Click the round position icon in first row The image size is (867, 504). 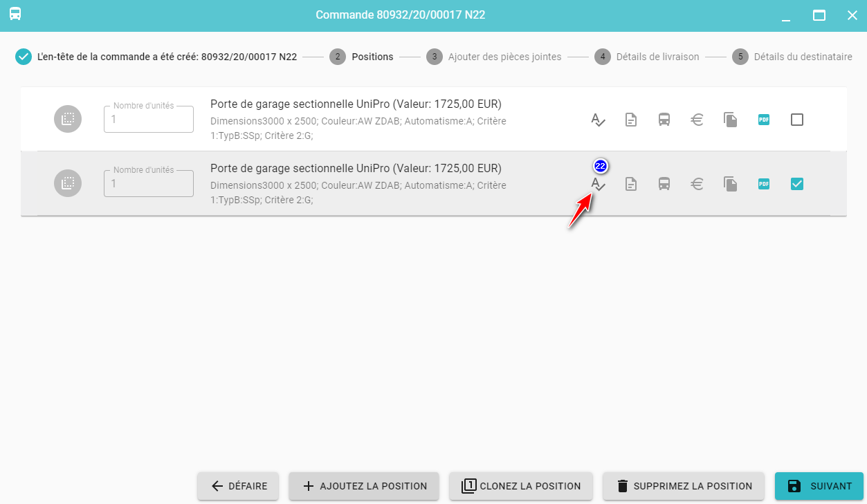(x=68, y=120)
